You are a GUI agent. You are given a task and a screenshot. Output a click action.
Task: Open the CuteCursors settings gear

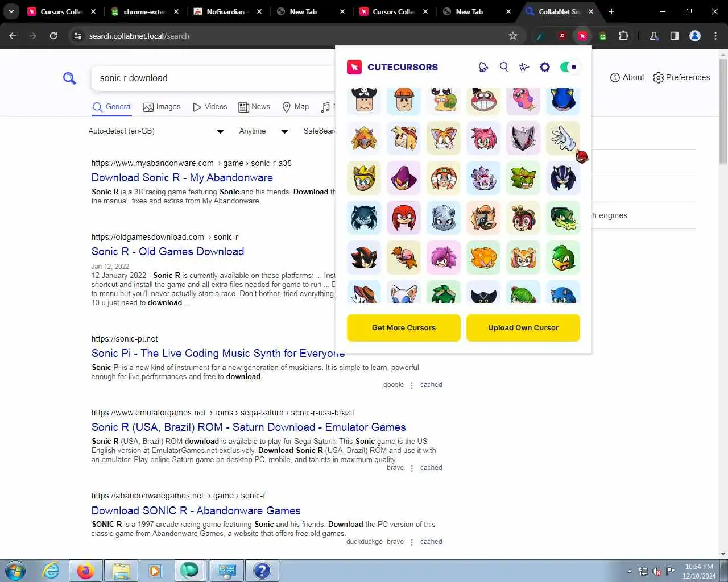pyautogui.click(x=545, y=67)
